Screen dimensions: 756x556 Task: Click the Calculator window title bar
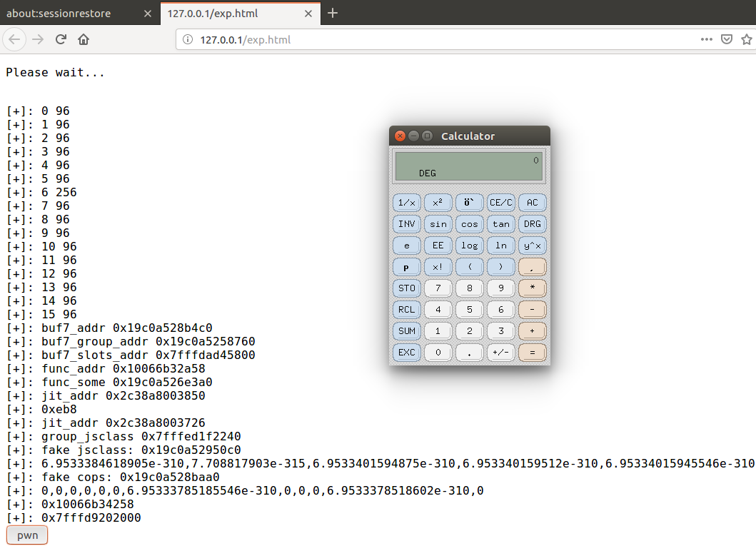469,136
